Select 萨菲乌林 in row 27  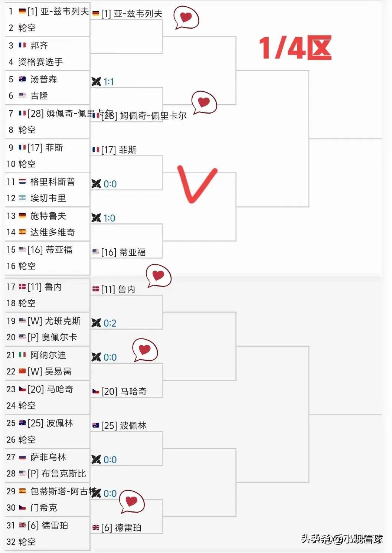48,457
